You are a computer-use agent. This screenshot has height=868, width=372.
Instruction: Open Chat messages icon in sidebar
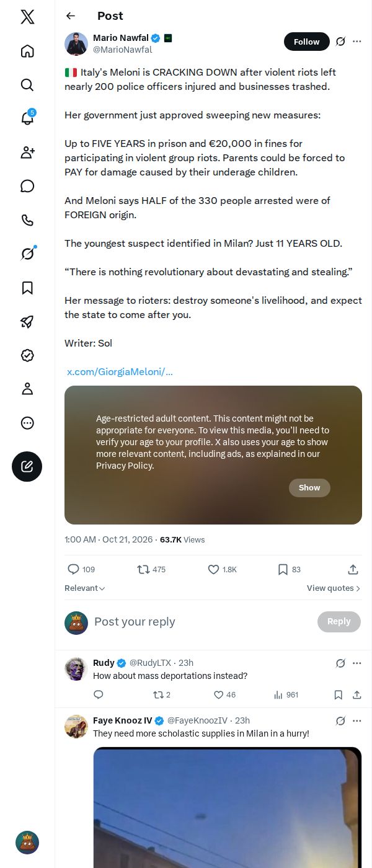(x=27, y=186)
